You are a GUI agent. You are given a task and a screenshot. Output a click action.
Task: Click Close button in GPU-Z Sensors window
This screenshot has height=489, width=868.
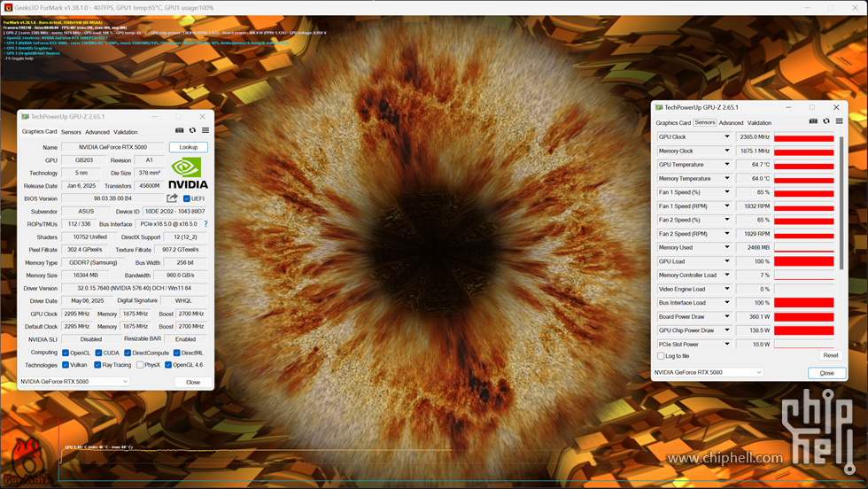pyautogui.click(x=826, y=373)
